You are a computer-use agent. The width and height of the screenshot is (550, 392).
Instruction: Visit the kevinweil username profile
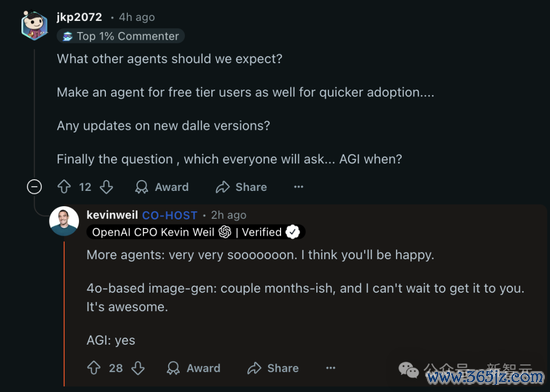coord(112,215)
